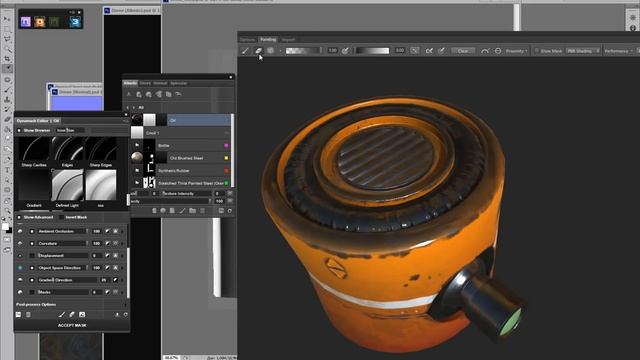Viewport: 640px width, 360px height.
Task: Select the Move tool
Action: coord(7,19)
